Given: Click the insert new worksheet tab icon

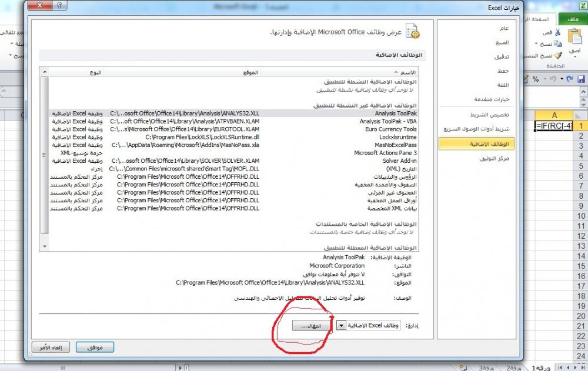Looking at the screenshot, I should pyautogui.click(x=463, y=367).
